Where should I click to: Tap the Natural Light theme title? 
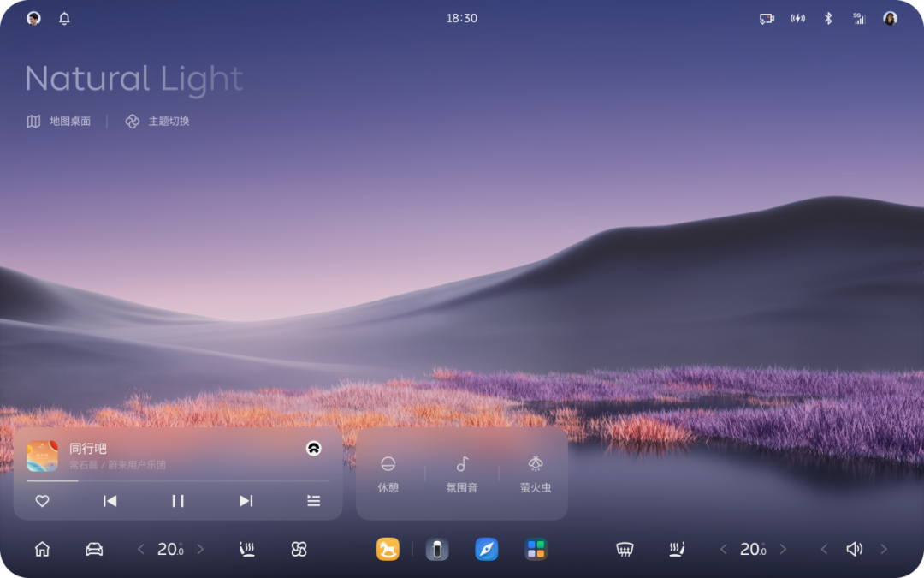point(133,79)
